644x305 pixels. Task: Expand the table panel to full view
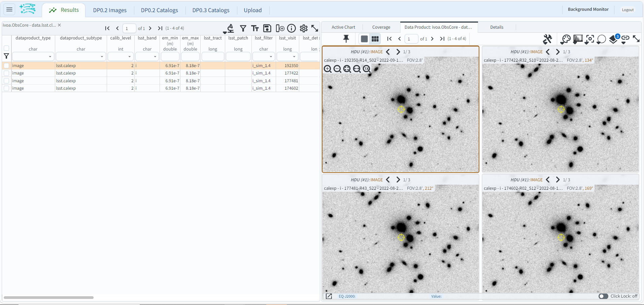click(x=315, y=28)
